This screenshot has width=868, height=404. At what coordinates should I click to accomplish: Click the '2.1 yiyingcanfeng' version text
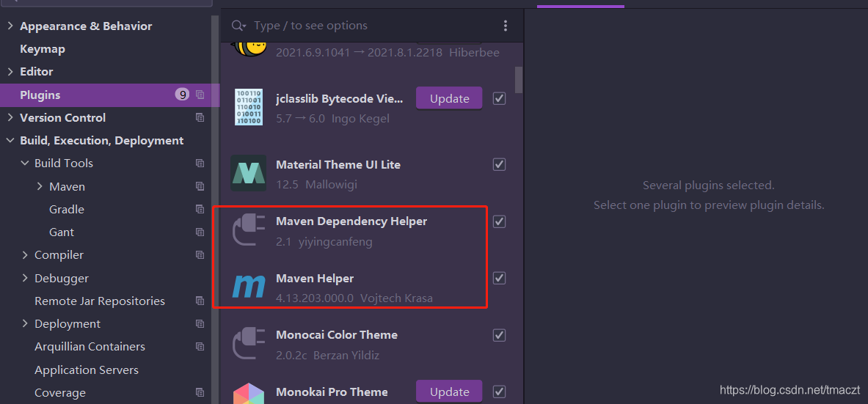[324, 241]
